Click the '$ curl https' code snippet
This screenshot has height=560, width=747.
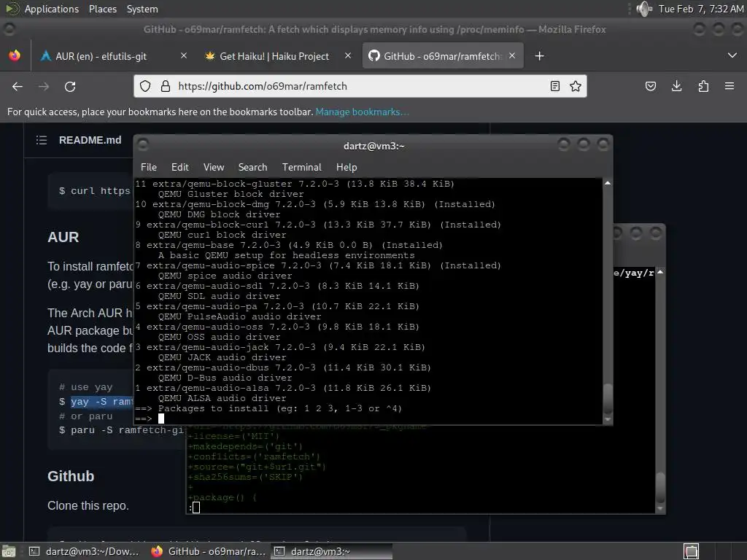pyautogui.click(x=94, y=191)
